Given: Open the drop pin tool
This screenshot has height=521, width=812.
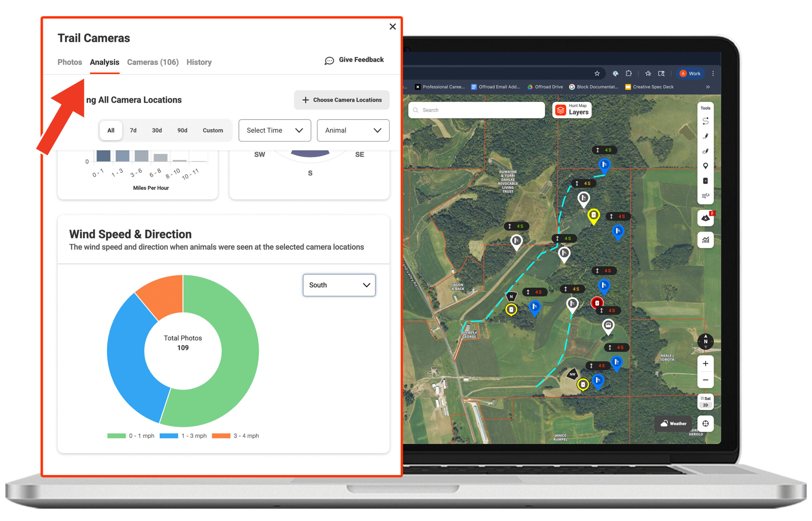Looking at the screenshot, I should pyautogui.click(x=706, y=166).
